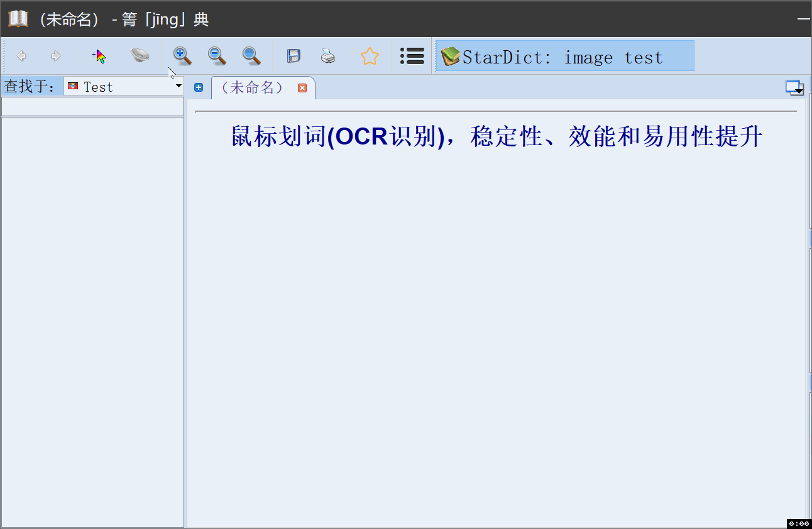The width and height of the screenshot is (812, 529).
Task: Print the current article
Action: coord(327,56)
